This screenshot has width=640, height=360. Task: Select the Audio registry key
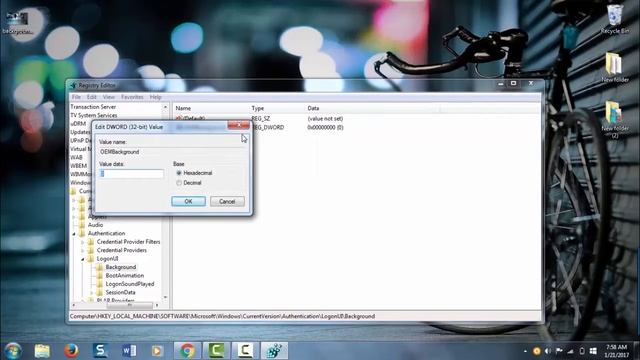click(x=96, y=225)
